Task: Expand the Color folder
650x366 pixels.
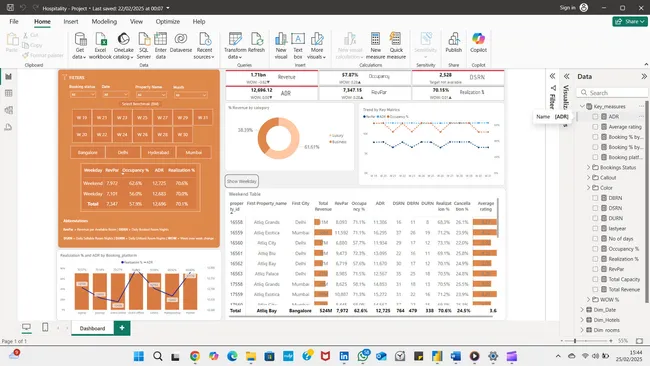Action: [x=588, y=188]
